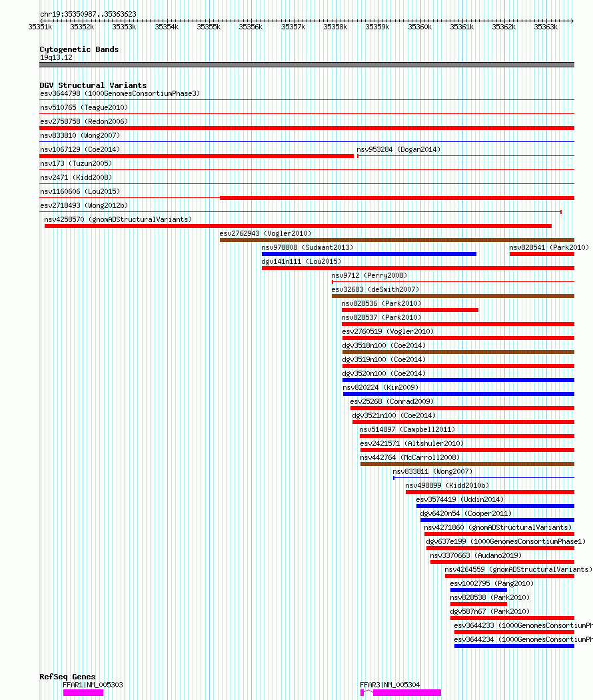
Task: Click nsv833810 (Wong2007) variant label
Action: [x=80, y=136]
